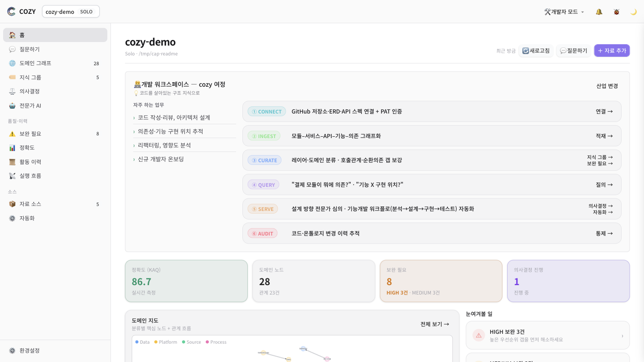Image resolution: width=644 pixels, height=362 pixels.
Task: Expand 의존성·기능 구현 위치 추적 item
Action: pos(184,131)
